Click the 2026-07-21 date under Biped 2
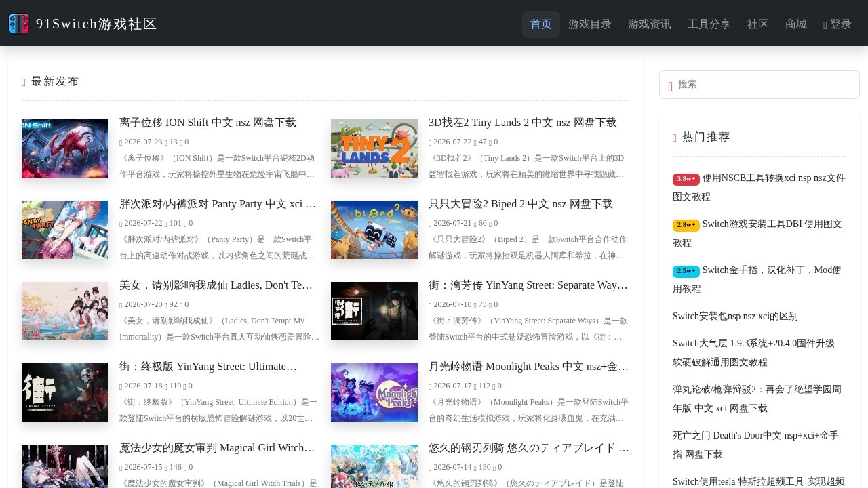 452,224
